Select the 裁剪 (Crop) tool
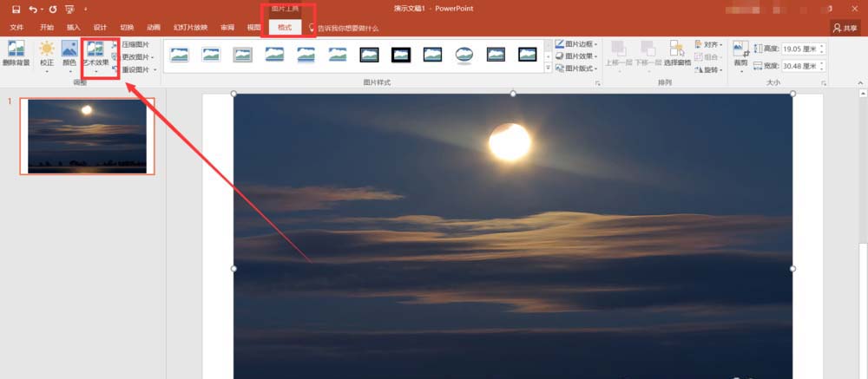Screen dimensions: 868x379 [740, 54]
